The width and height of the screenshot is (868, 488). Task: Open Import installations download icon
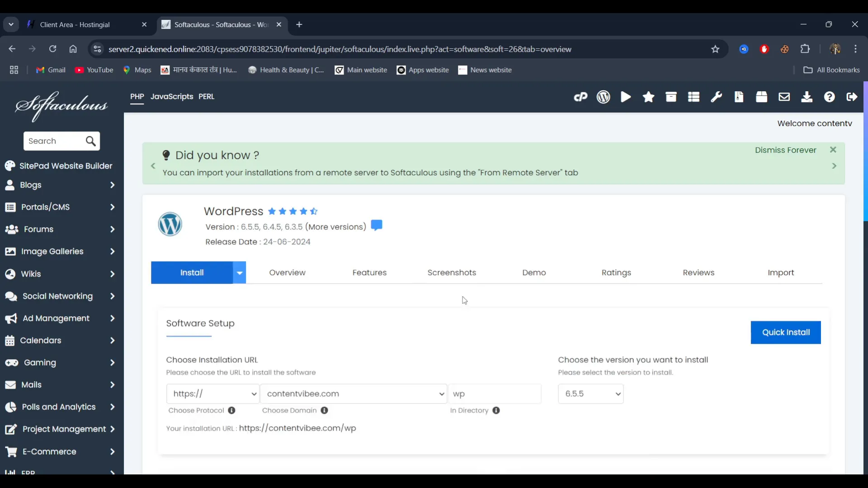tap(807, 97)
